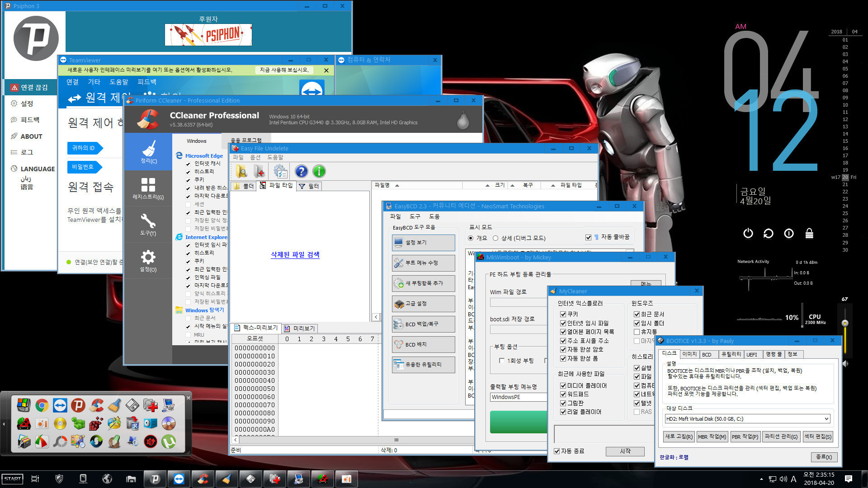The image size is (868, 488).
Task: Open TeamViewer icon in the dock panel
Action: [60, 405]
